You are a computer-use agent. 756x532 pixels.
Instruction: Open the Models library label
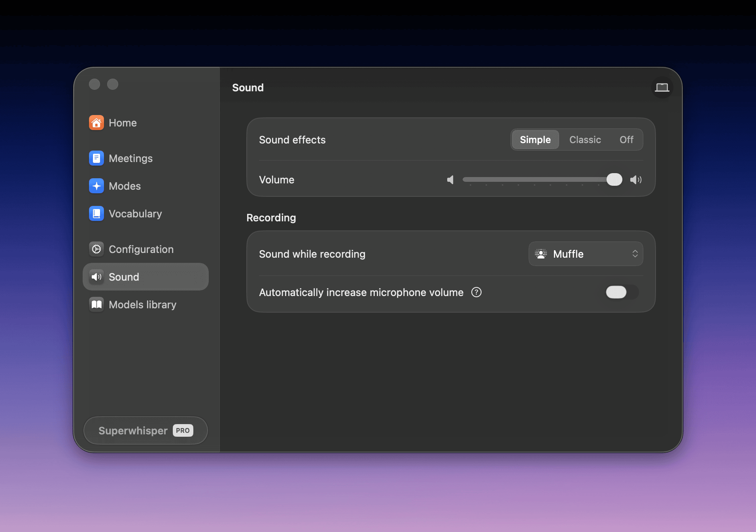142,305
